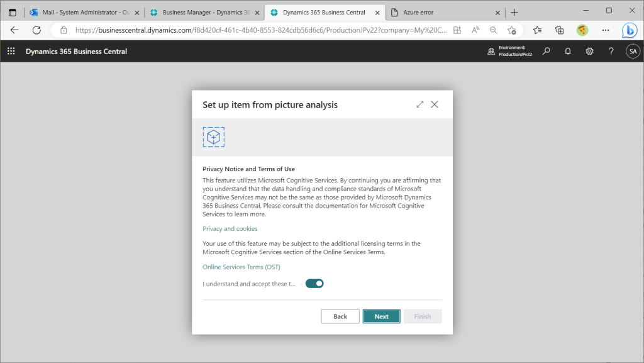The width and height of the screenshot is (644, 363).
Task: Open browser Collections
Action: (559, 30)
